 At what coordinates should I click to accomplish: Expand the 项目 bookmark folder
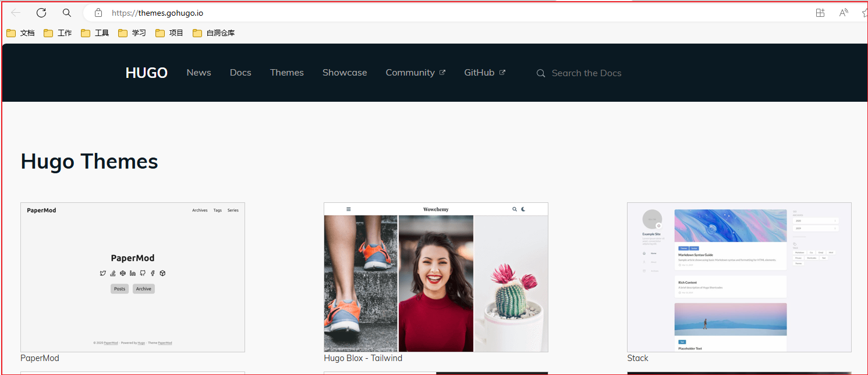click(x=169, y=33)
